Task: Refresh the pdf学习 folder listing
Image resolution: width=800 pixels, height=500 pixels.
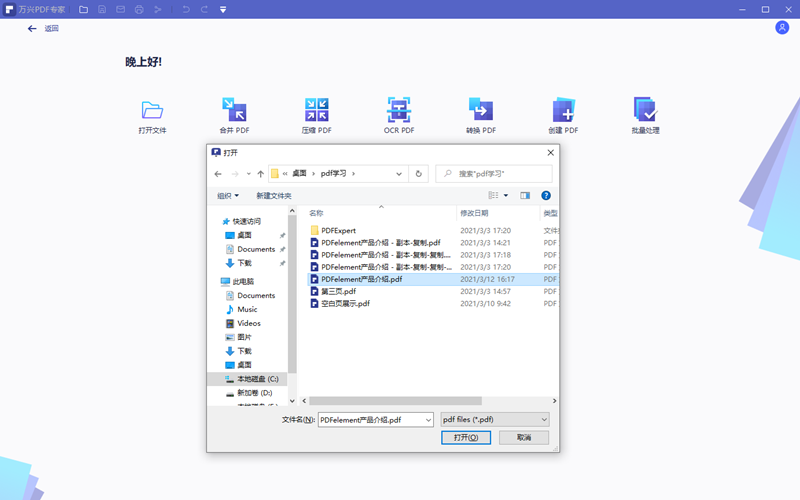Action: click(x=418, y=174)
